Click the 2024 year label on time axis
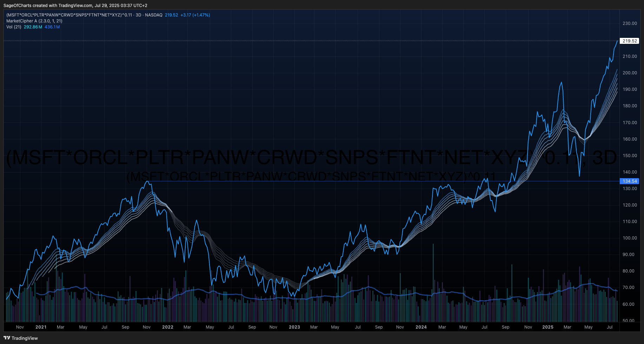 coord(421,327)
